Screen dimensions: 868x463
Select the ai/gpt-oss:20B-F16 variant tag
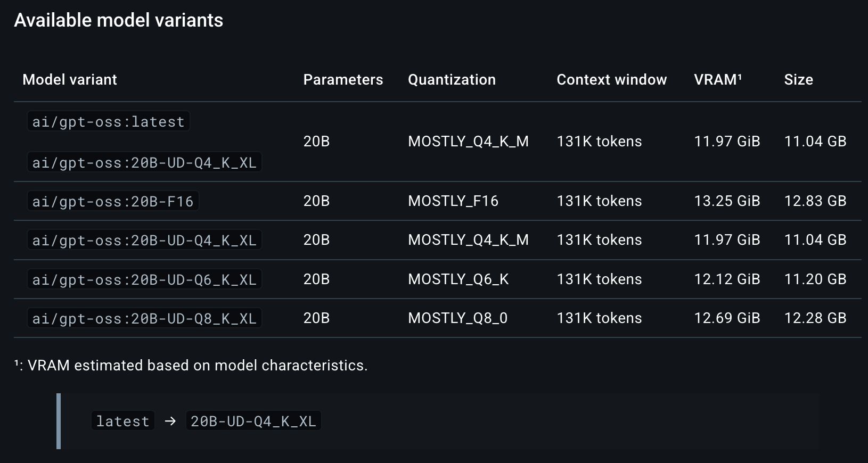(x=113, y=201)
